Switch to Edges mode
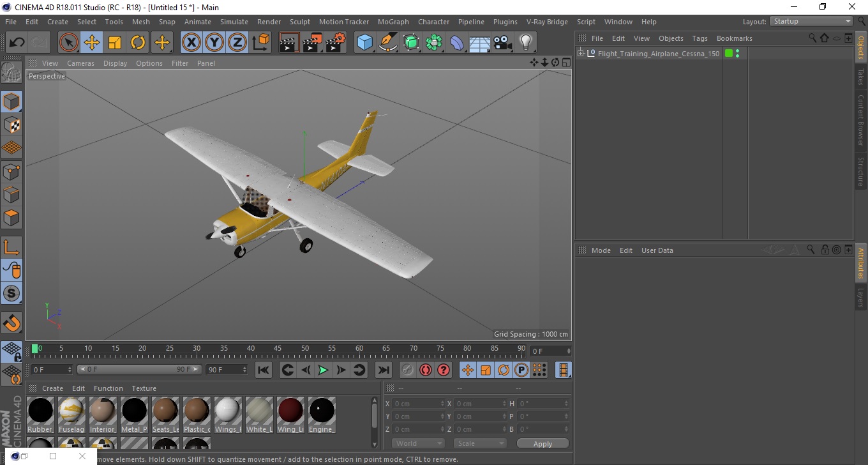Viewport: 868px width, 465px height. tap(11, 194)
